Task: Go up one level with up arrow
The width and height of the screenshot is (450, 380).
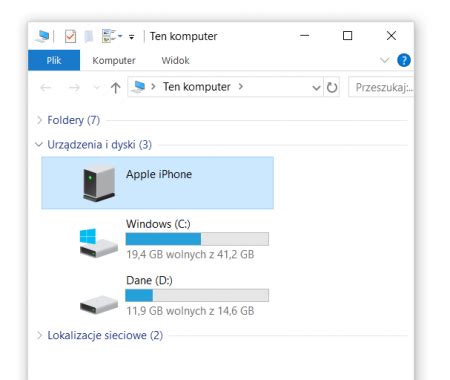Action: click(x=115, y=88)
